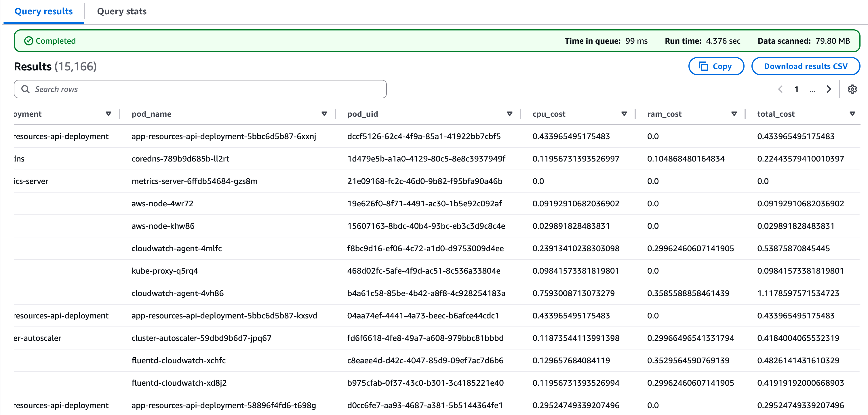Open cpu_cost column sort arrow
This screenshot has width=868, height=415.
[x=624, y=114]
